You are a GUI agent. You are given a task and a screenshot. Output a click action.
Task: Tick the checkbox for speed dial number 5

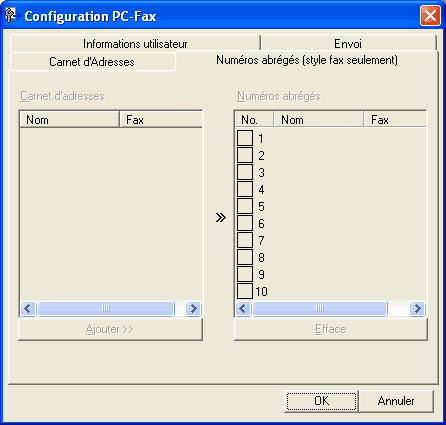(x=245, y=206)
